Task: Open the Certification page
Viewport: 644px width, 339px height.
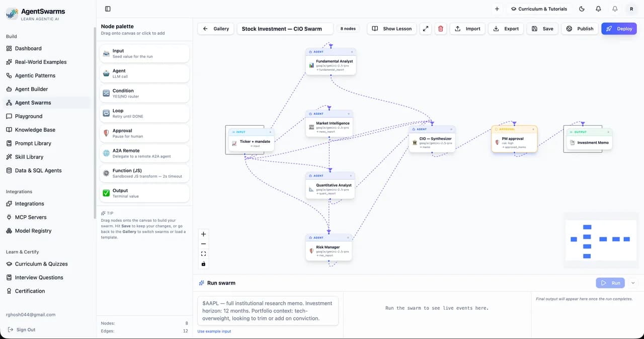Action: click(48, 291)
